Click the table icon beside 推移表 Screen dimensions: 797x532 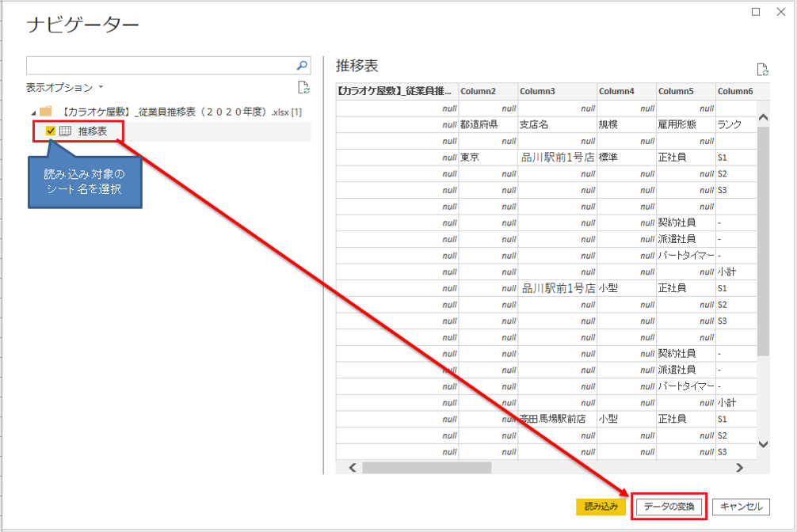pos(66,131)
